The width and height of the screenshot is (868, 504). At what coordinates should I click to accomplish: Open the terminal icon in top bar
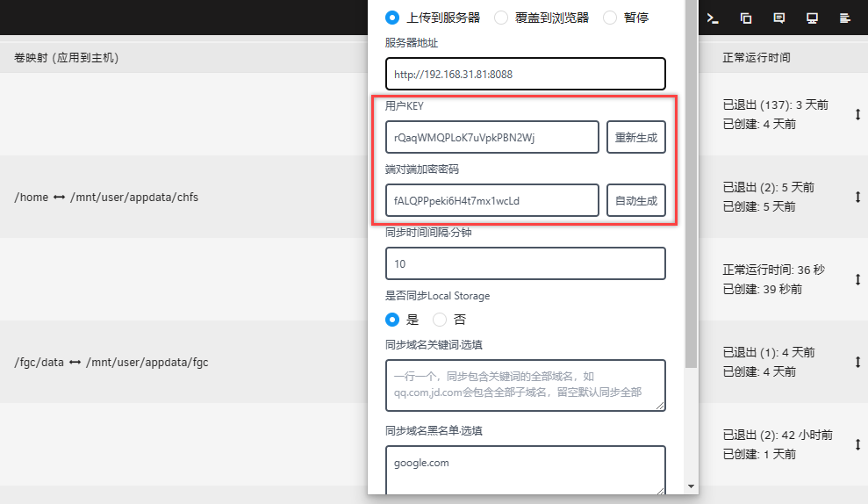click(x=713, y=18)
